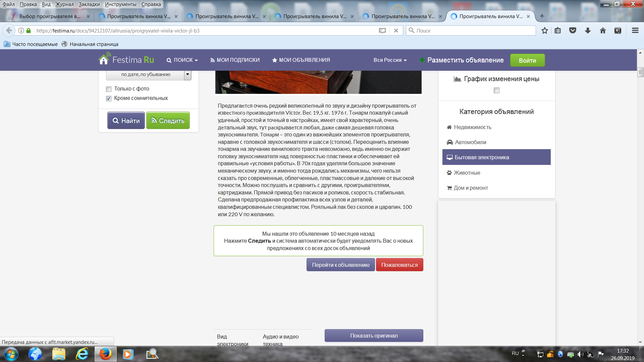The image size is (644, 362).
Task: Click the browser home icon
Action: pos(603,31)
